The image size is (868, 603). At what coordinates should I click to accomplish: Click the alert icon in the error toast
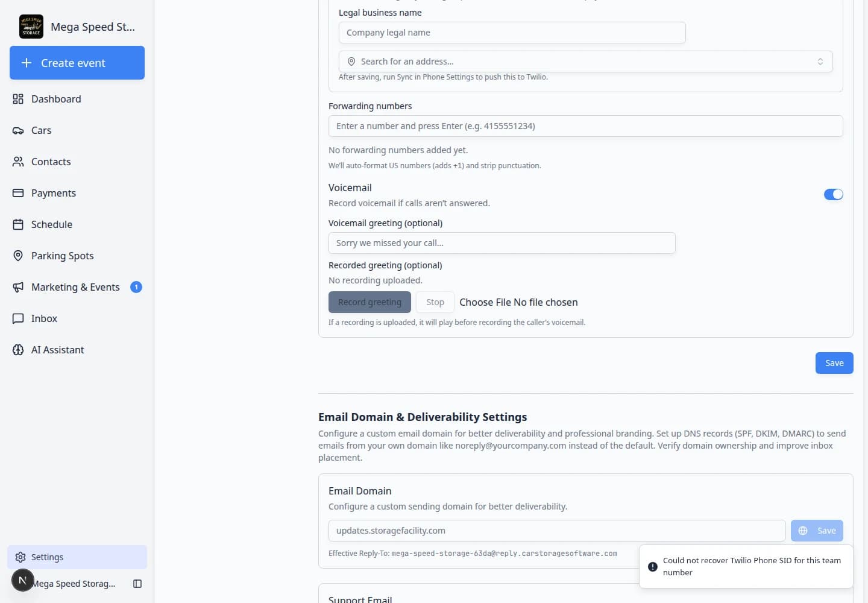click(653, 567)
